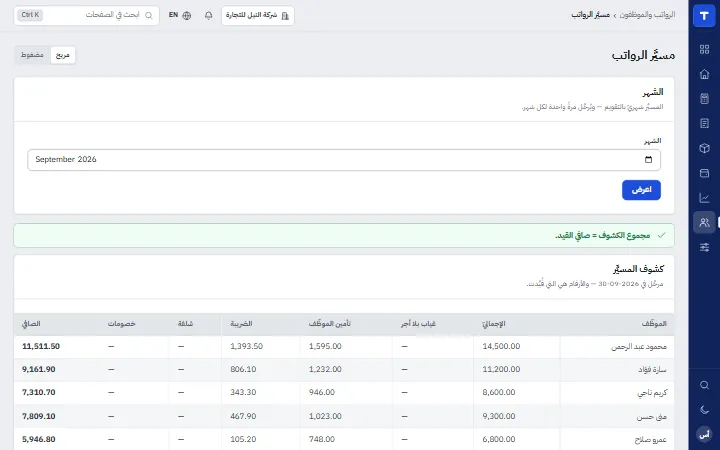Open the document/invoice icon in sidebar
The height and width of the screenshot is (450, 720).
(704, 124)
